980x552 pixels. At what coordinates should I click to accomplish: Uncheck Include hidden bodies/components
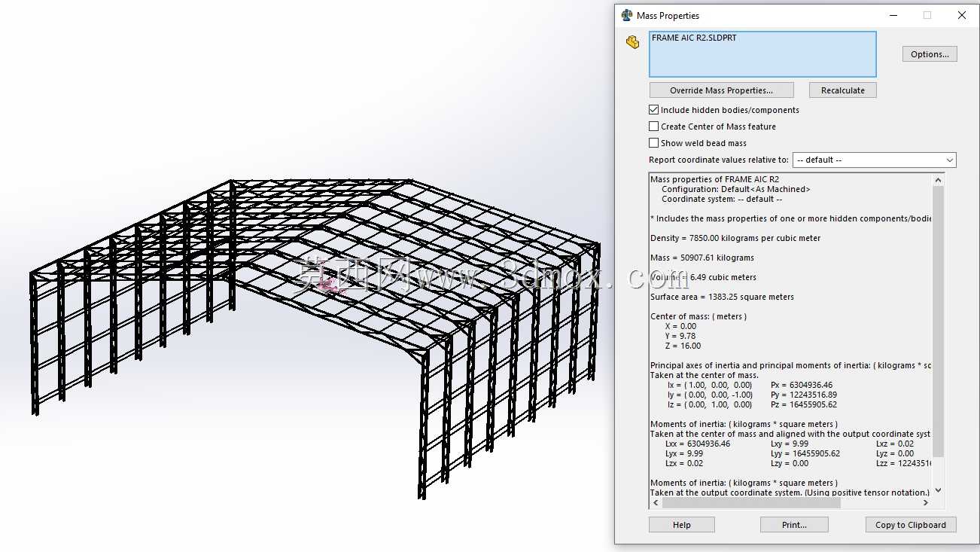point(653,110)
